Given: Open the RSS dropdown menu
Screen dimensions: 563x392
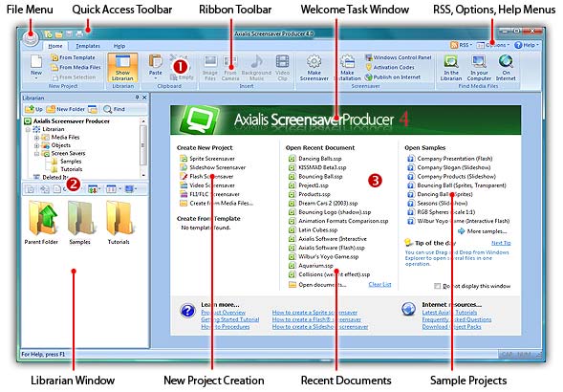Looking at the screenshot, I should coord(462,45).
